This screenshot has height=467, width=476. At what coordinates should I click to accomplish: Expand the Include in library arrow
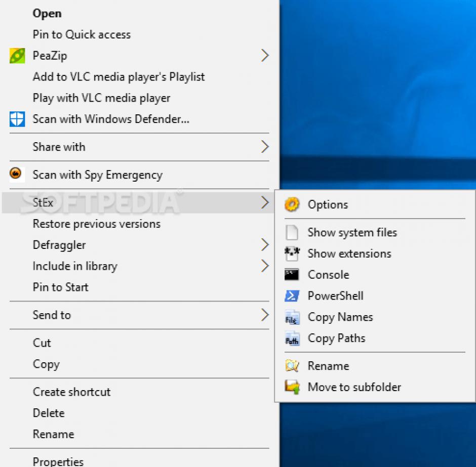tap(265, 266)
